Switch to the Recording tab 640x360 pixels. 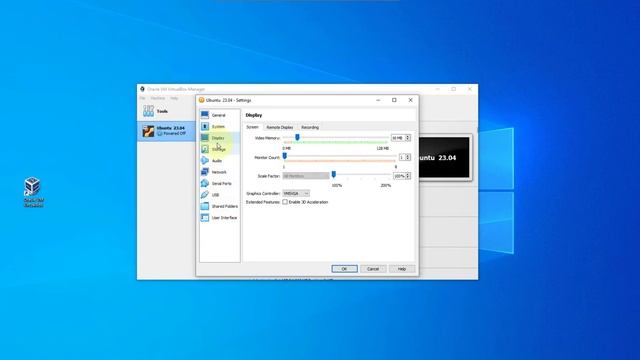pos(310,127)
